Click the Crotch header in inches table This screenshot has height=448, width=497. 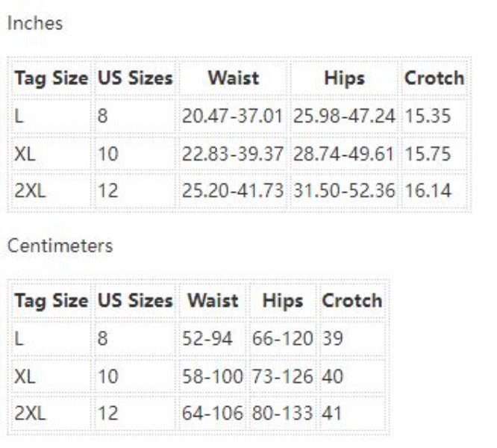[434, 78]
